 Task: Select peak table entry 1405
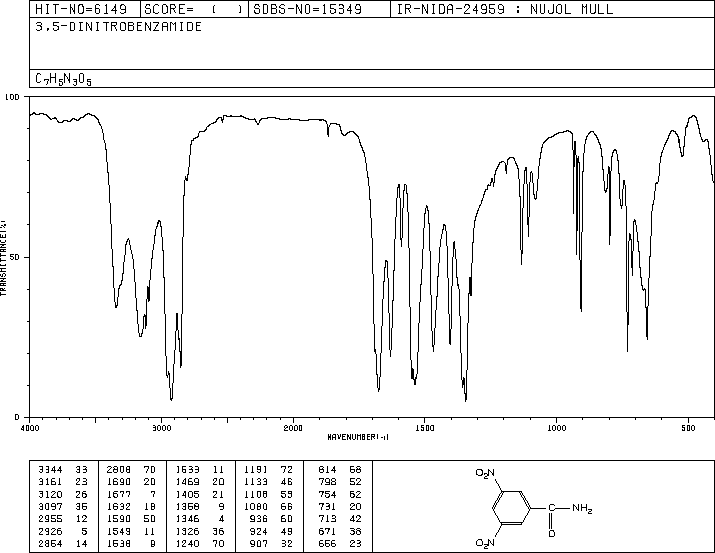pos(187,494)
